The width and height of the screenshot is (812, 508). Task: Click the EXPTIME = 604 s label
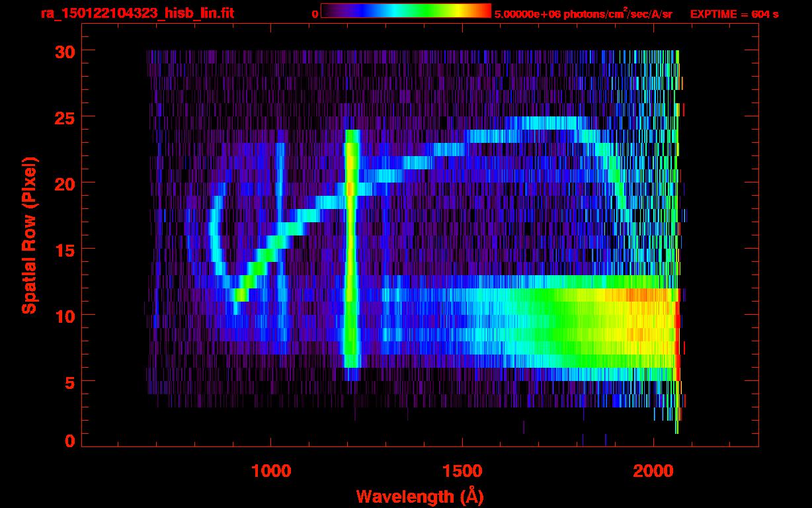point(734,14)
